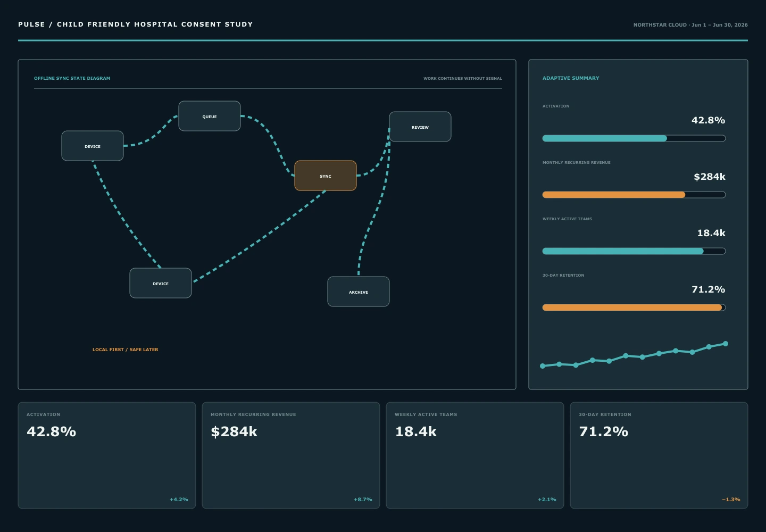Click the "ADAPTIVE SUMMARY" panel title
This screenshot has width=766, height=532.
point(571,78)
